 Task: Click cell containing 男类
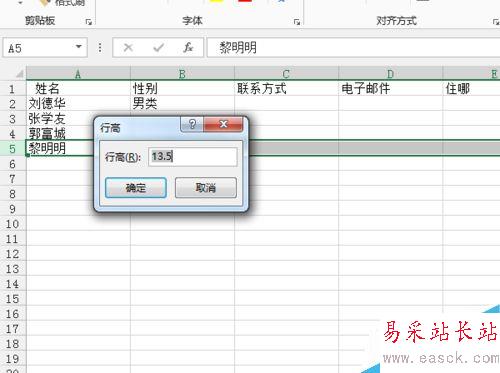(x=182, y=104)
